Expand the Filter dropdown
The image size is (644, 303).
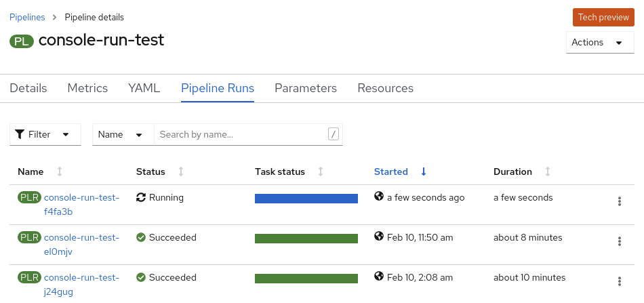pyautogui.click(x=45, y=134)
